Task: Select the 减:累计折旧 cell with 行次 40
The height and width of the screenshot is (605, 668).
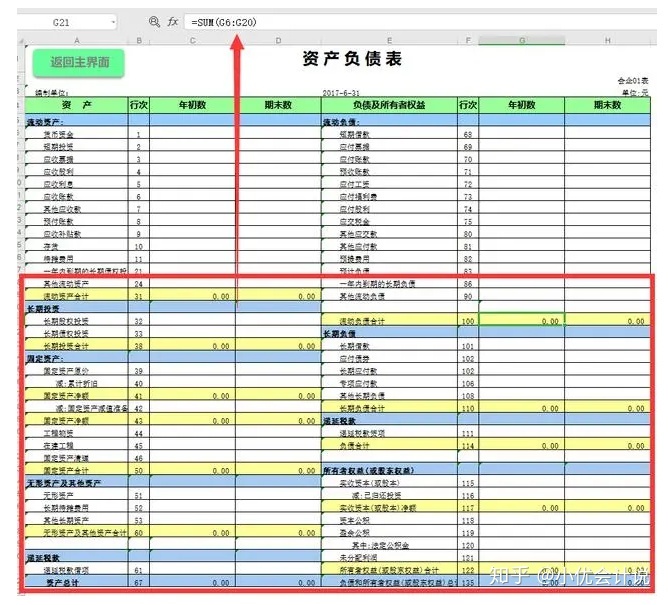Action: tap(77, 383)
